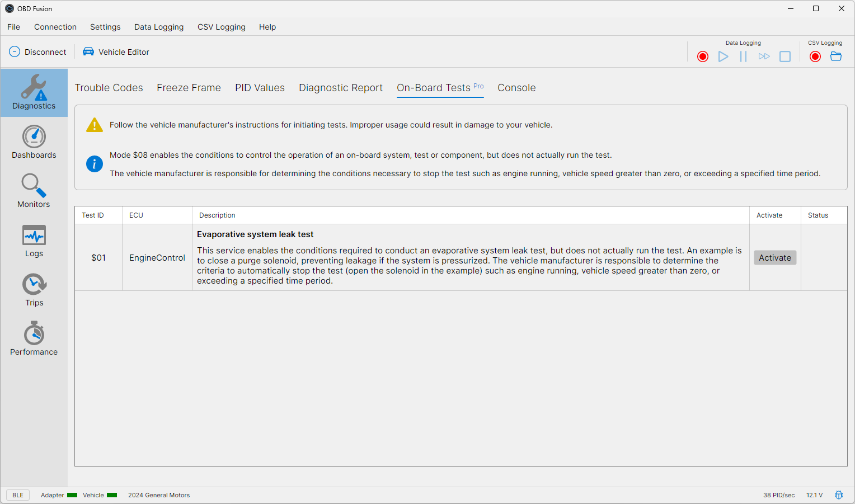Activate the evaporative system leak test
855x504 pixels.
(774, 258)
